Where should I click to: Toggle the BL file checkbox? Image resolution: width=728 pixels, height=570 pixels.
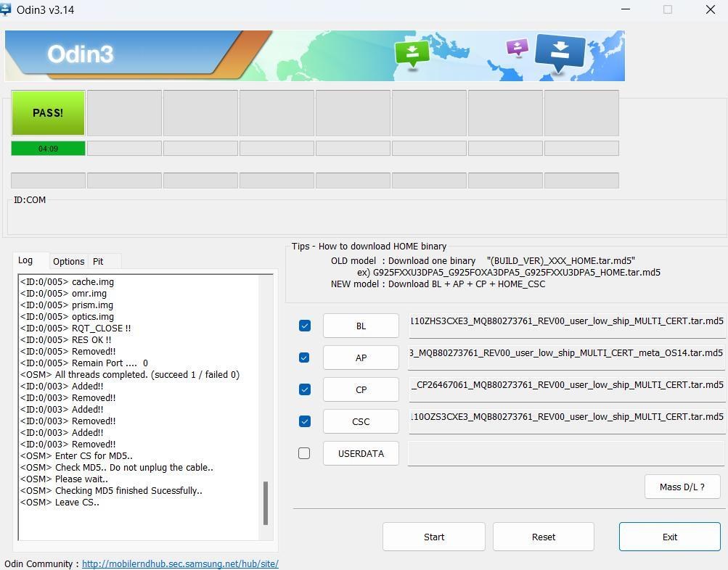305,326
